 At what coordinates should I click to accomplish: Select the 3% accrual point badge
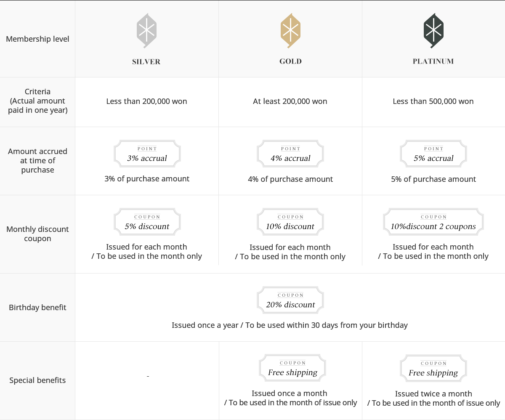pos(147,154)
